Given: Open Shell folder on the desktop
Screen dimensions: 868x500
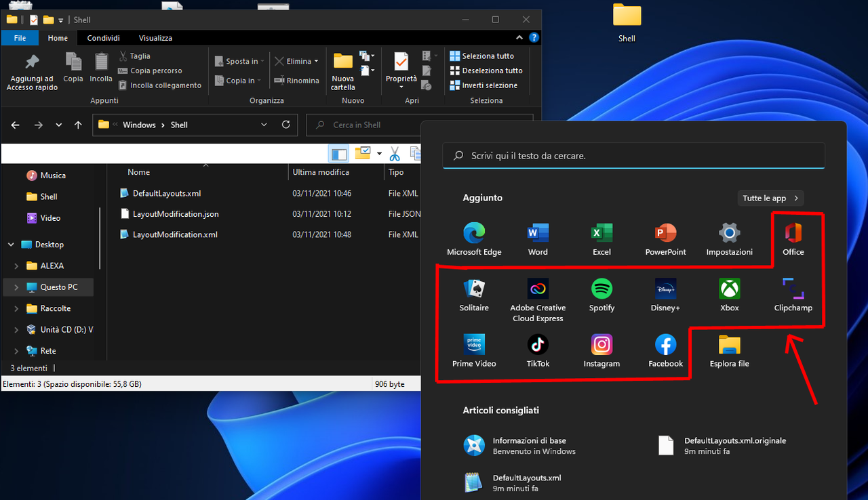Looking at the screenshot, I should (627, 23).
